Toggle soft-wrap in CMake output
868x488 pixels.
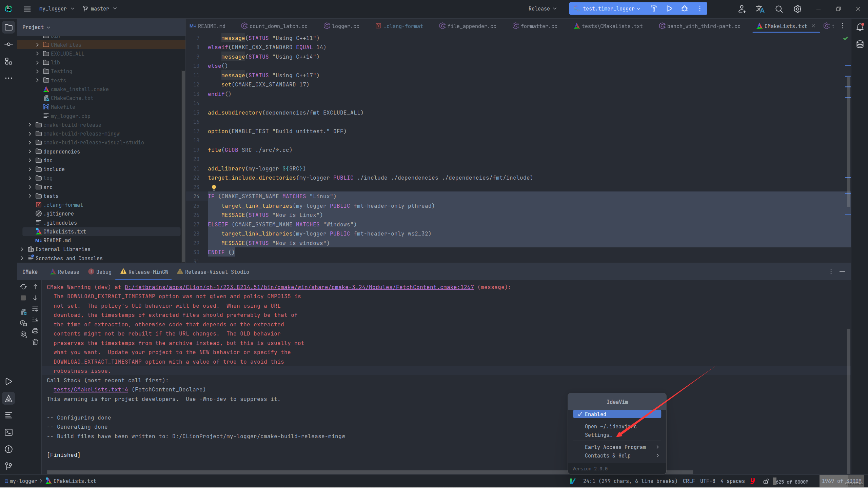(35, 309)
